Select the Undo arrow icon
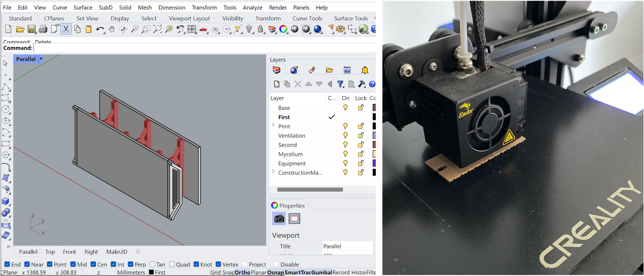The width and height of the screenshot is (644, 276). point(100,29)
